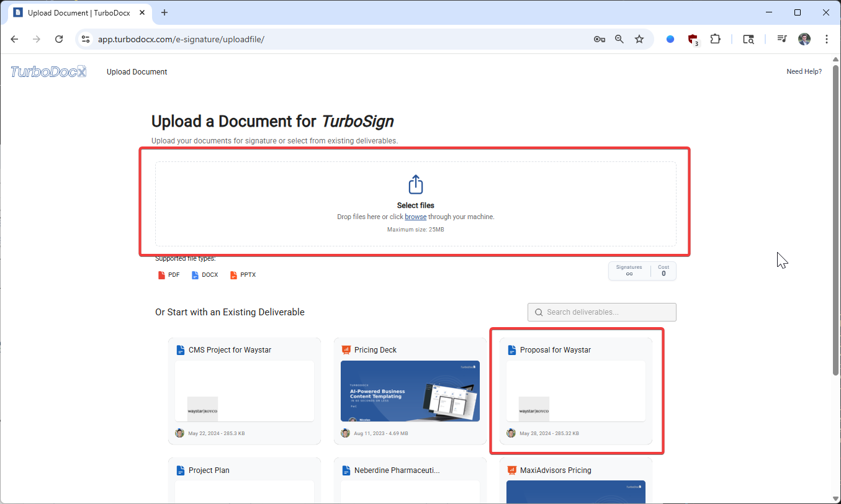Click the blue circle extension icon
The height and width of the screenshot is (504, 841).
(670, 39)
